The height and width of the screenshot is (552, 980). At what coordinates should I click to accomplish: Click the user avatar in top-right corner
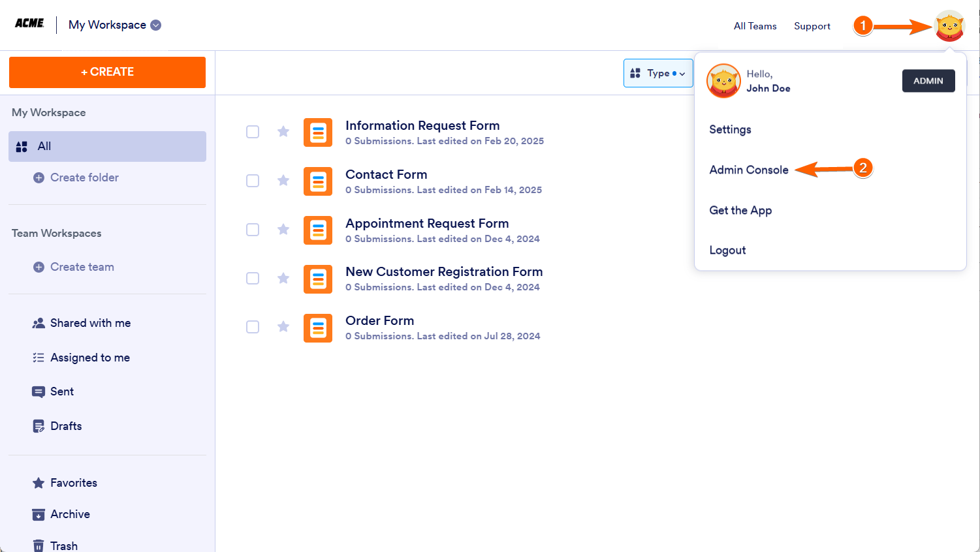click(949, 26)
